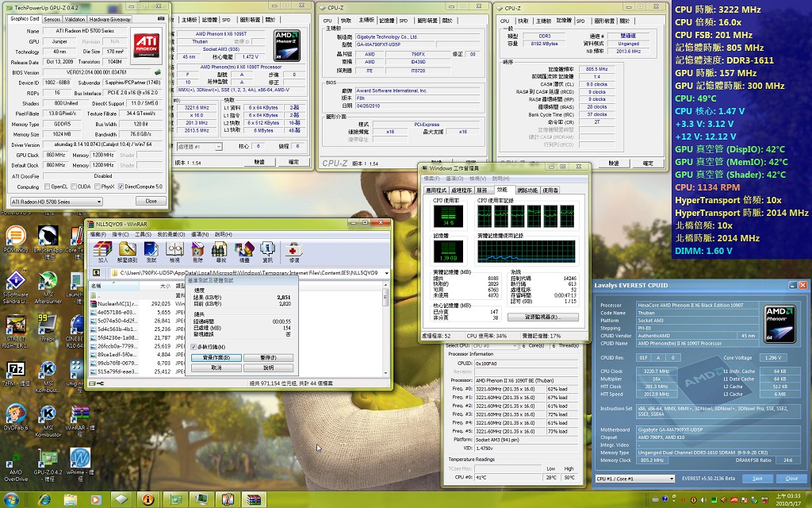Image resolution: width=812 pixels, height=508 pixels.
Task: Open Street Fighter desktop shortcut
Action: [16, 332]
